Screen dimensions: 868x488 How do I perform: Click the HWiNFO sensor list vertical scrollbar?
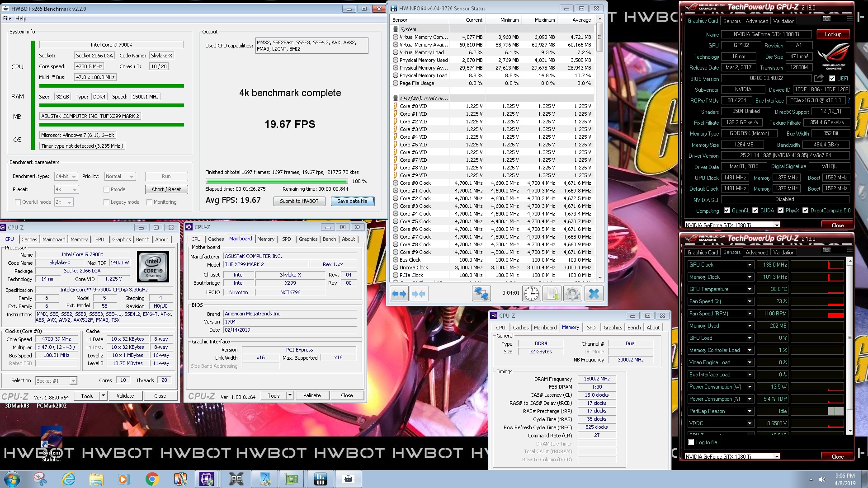tap(600, 148)
